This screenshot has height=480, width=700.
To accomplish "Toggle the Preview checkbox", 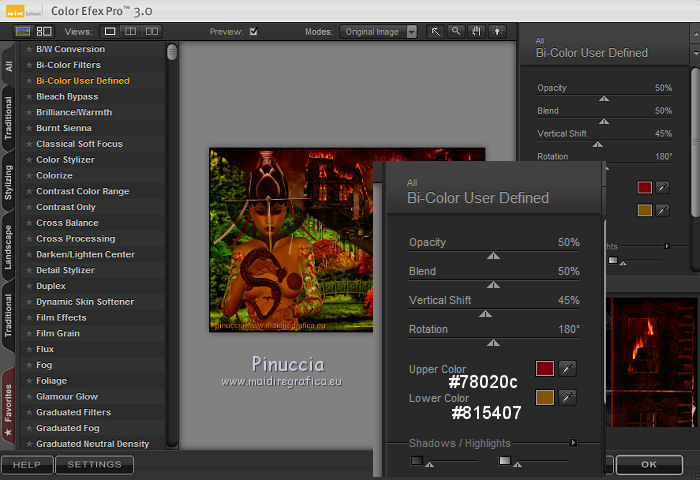I will click(x=253, y=32).
